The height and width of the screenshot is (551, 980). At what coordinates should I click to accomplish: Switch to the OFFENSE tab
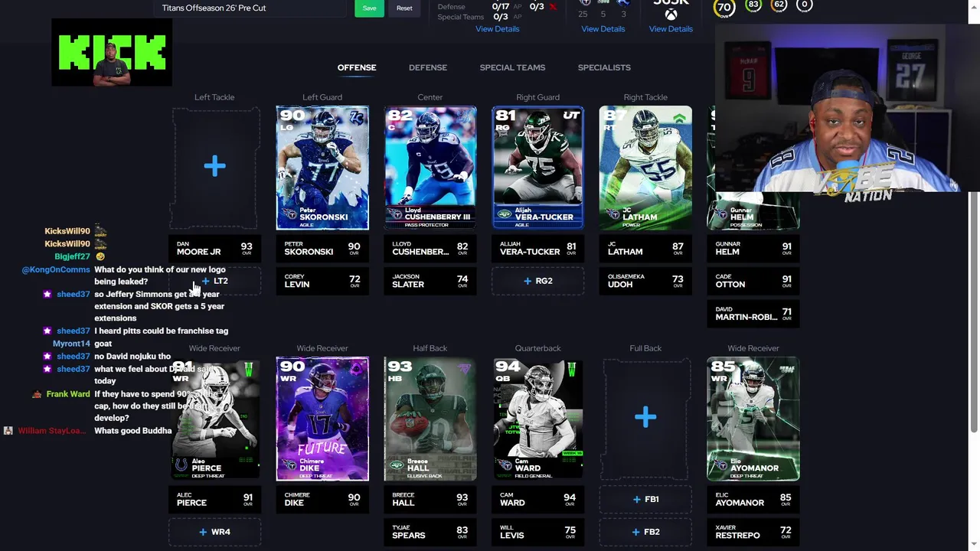pos(357,67)
